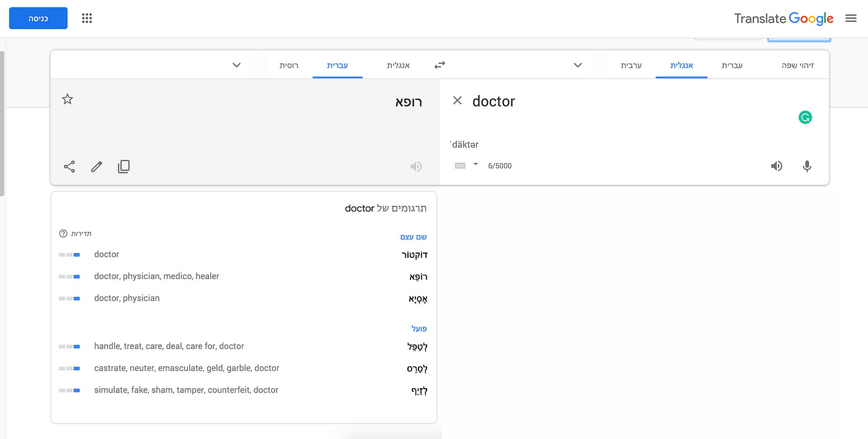
Task: Click the verb translation 'לסרס'
Action: (x=417, y=369)
